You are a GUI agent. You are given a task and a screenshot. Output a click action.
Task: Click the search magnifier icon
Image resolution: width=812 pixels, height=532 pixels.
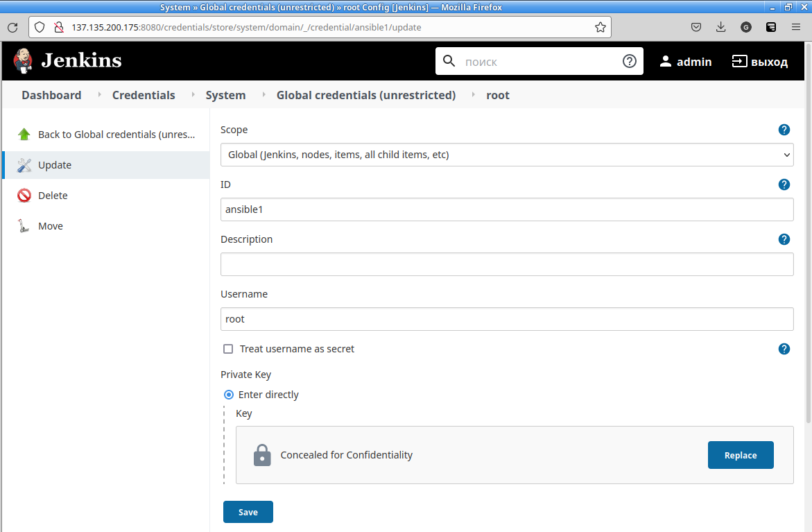click(x=449, y=61)
